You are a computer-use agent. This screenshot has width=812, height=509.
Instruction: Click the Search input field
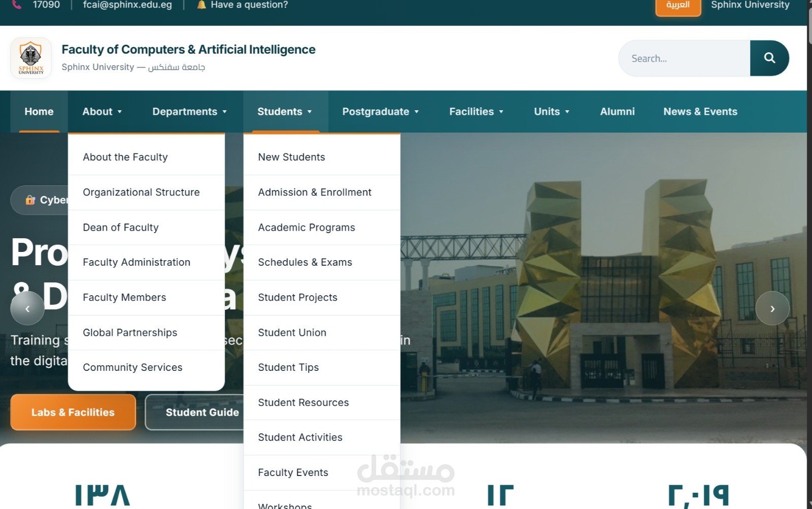tap(684, 58)
